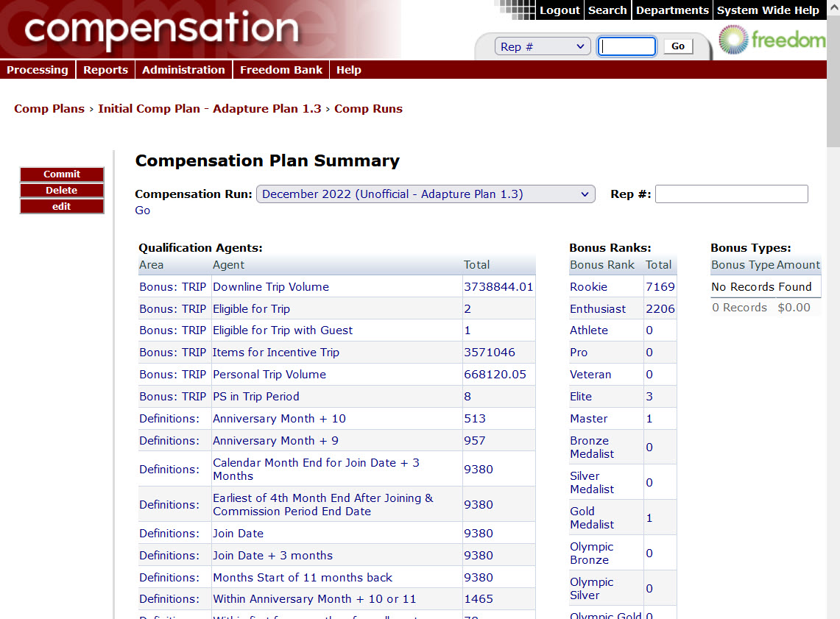This screenshot has width=840, height=619.
Task: Open the Freedom Bank menu
Action: pyautogui.click(x=281, y=70)
